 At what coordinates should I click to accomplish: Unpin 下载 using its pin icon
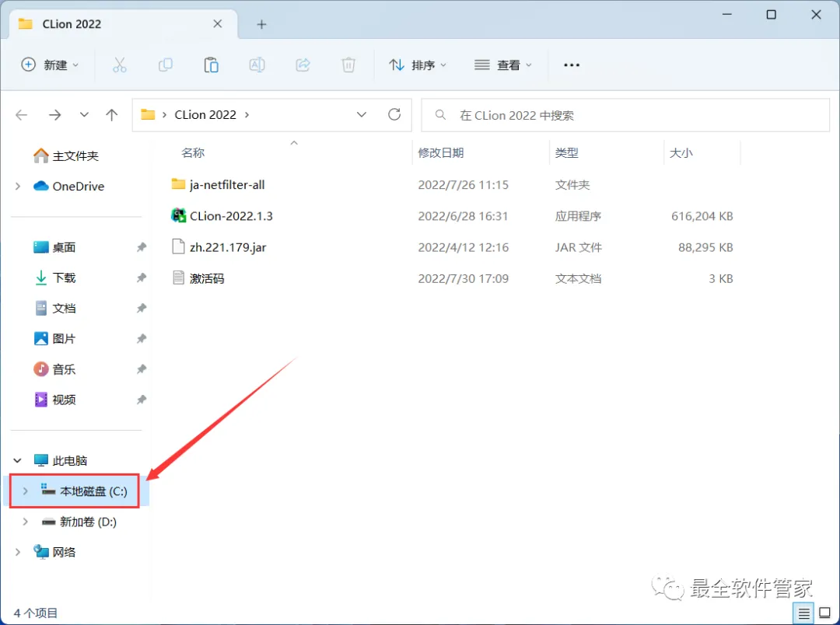tap(142, 278)
